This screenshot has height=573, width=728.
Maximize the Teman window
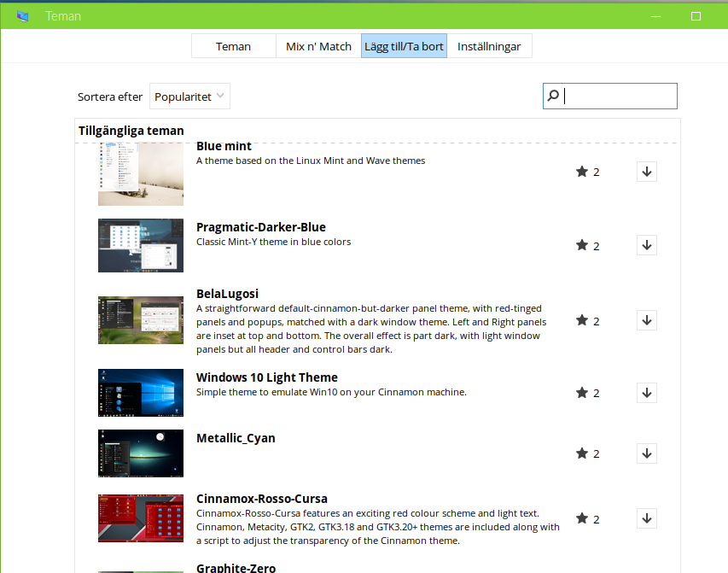coord(696,16)
